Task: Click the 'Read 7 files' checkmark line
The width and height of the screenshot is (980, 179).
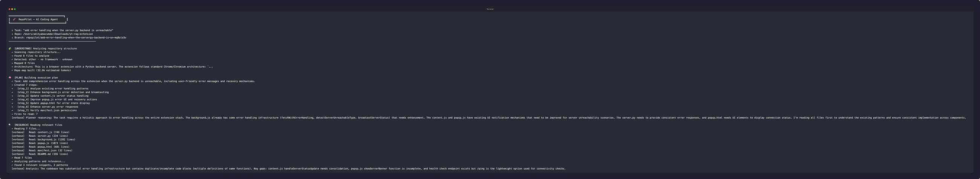Action: [x=22, y=158]
